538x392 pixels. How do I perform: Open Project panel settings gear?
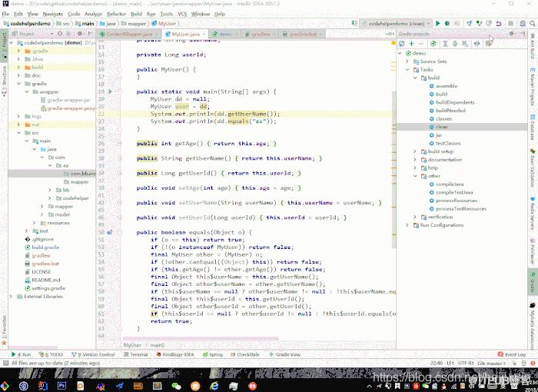(x=80, y=34)
